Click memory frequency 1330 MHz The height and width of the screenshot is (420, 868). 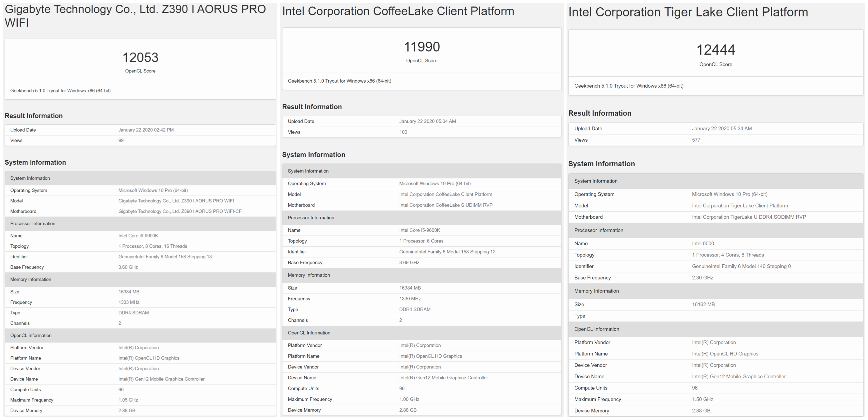410,298
